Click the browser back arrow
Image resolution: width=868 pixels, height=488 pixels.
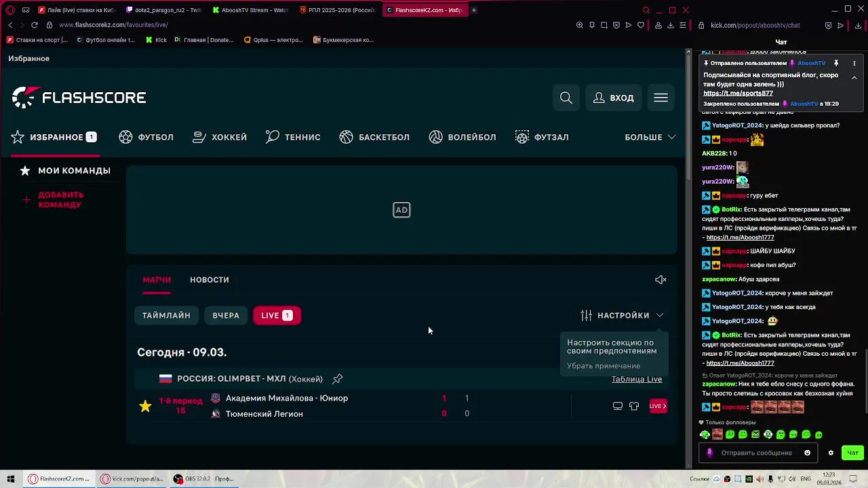pyautogui.click(x=10, y=25)
